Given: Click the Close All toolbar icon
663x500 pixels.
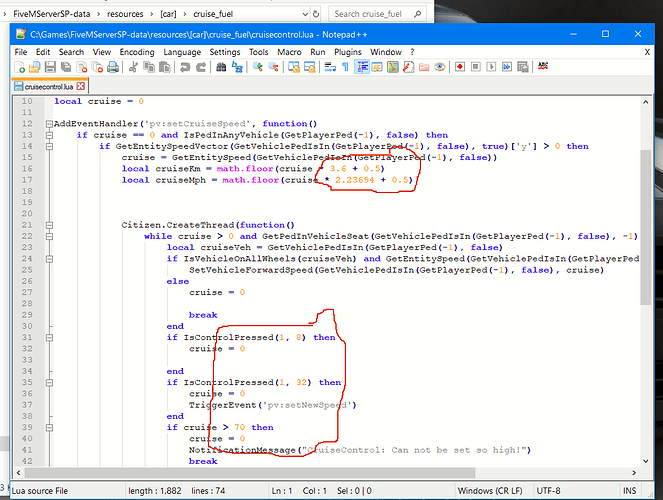Looking at the screenshot, I should [97, 67].
